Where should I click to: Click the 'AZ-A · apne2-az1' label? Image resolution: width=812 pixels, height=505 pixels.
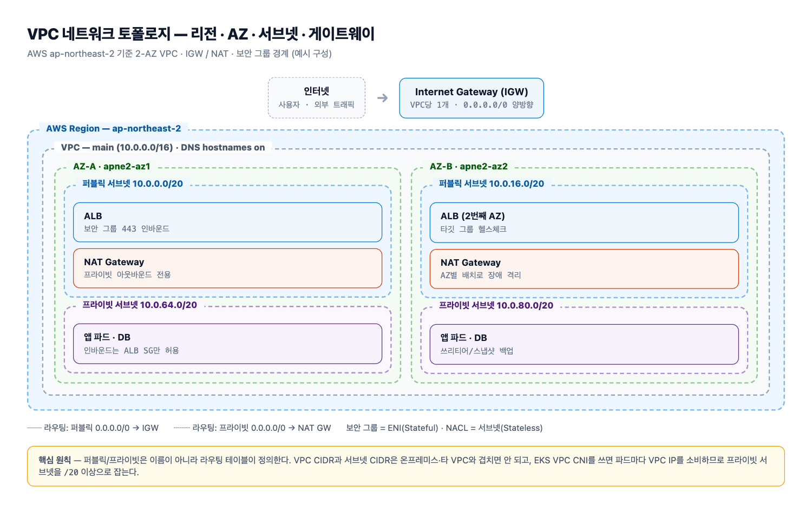pos(112,166)
